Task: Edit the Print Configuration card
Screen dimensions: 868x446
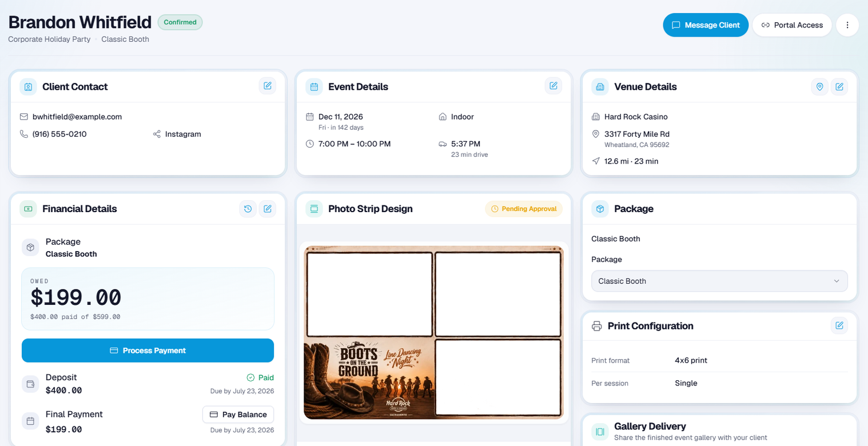Action: [x=839, y=325]
